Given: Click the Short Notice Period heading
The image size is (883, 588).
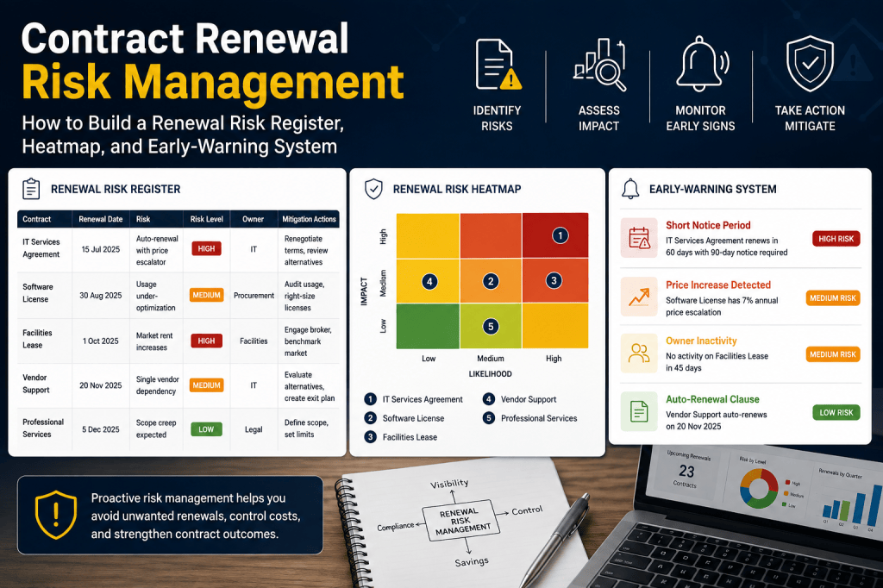Looking at the screenshot, I should (708, 225).
